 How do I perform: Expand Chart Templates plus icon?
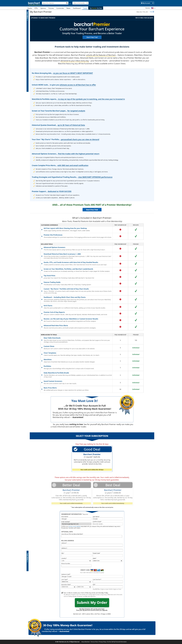click(42, 354)
